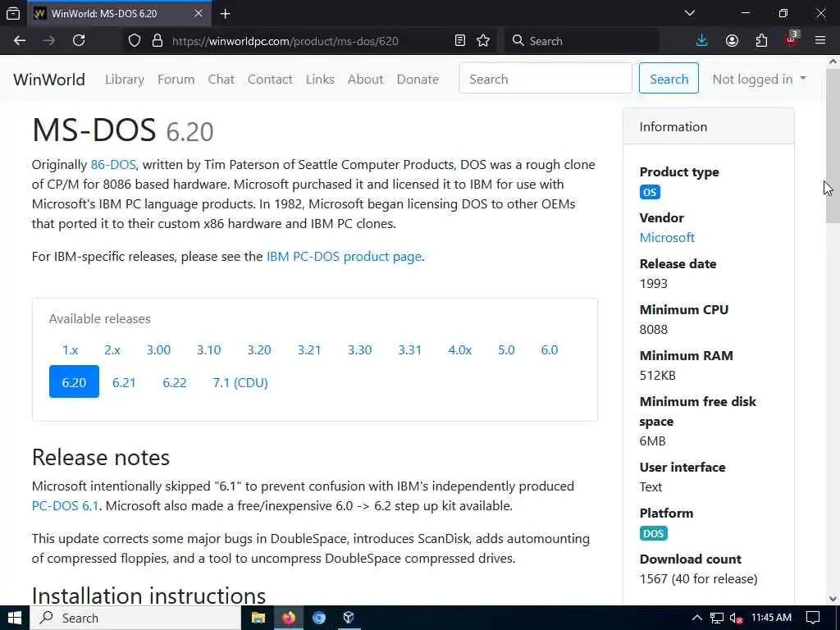Viewport: 840px width, 630px height.
Task: Click the WinWorld site logo
Action: click(x=49, y=80)
